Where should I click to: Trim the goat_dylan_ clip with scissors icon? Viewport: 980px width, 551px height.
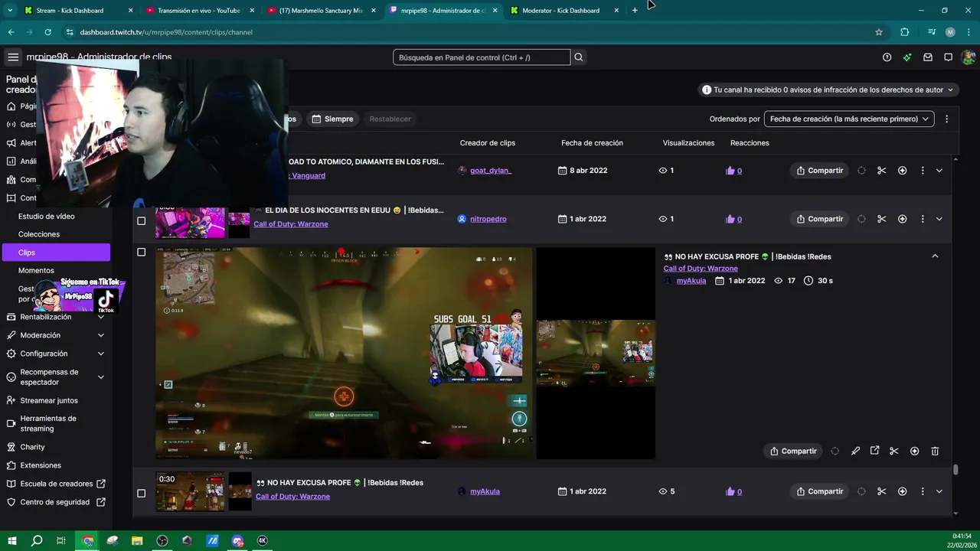(x=882, y=171)
